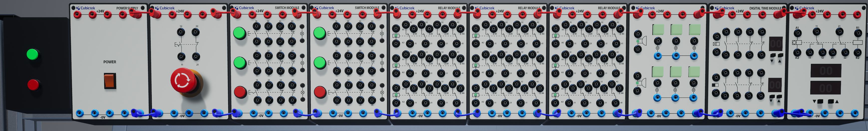Push the red button on the black control box
The height and width of the screenshot is (131, 868).
pyautogui.click(x=33, y=85)
